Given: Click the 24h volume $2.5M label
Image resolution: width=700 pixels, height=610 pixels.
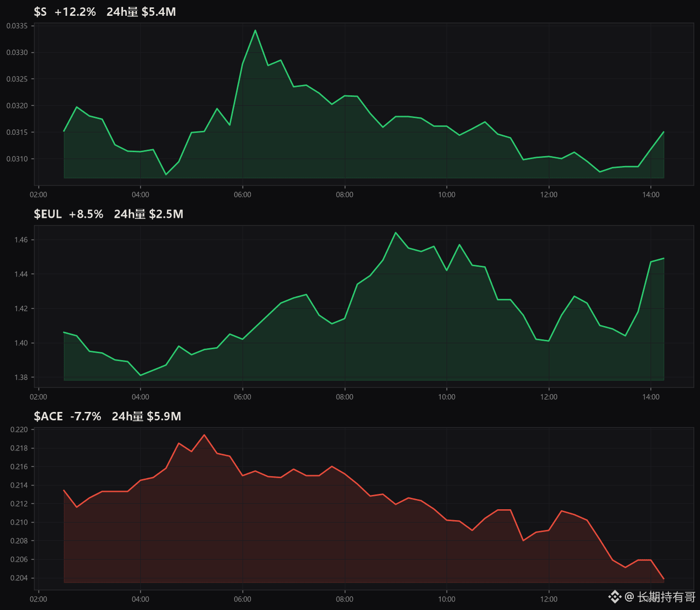Looking at the screenshot, I should tap(149, 214).
